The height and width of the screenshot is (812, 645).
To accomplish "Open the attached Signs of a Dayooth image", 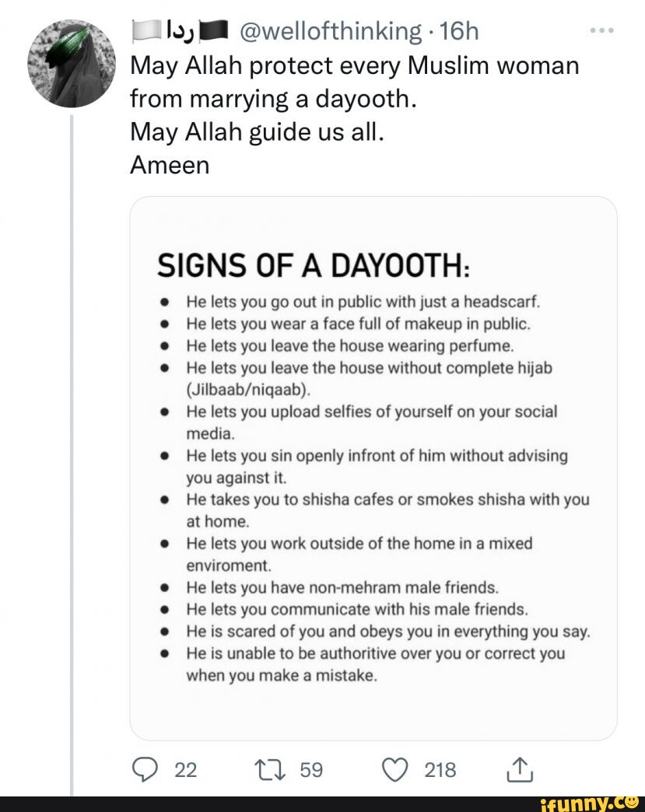I will [373, 468].
